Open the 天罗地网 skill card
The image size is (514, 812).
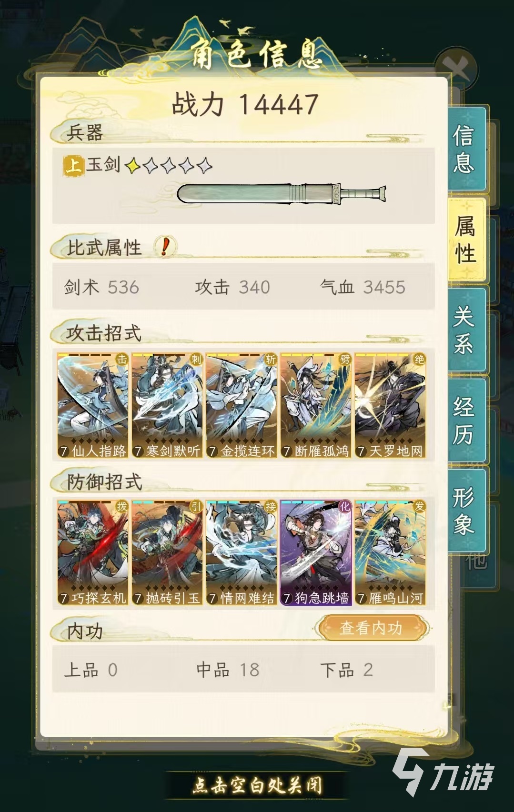click(x=390, y=405)
